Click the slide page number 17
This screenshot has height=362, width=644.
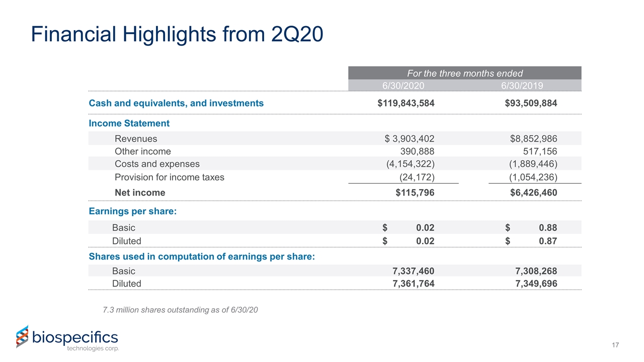[x=615, y=345]
